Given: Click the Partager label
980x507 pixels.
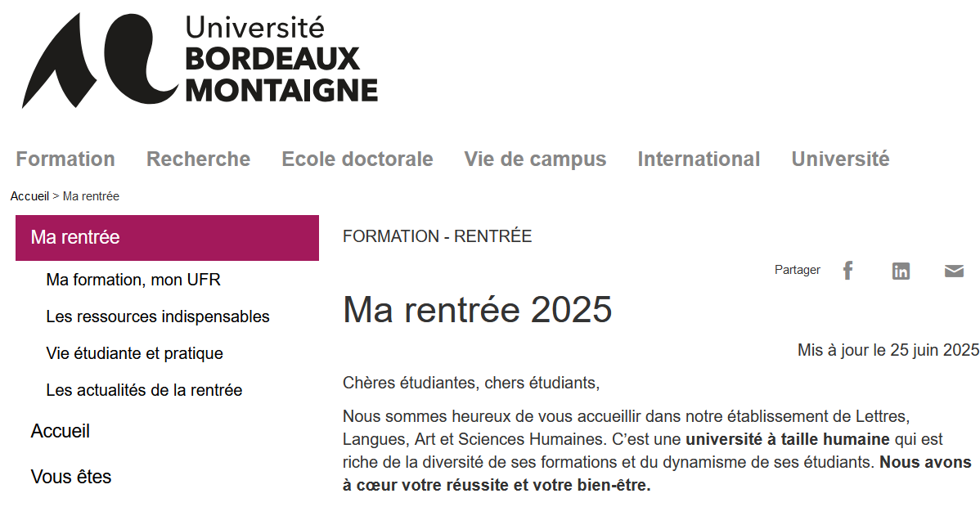Looking at the screenshot, I should coord(796,269).
